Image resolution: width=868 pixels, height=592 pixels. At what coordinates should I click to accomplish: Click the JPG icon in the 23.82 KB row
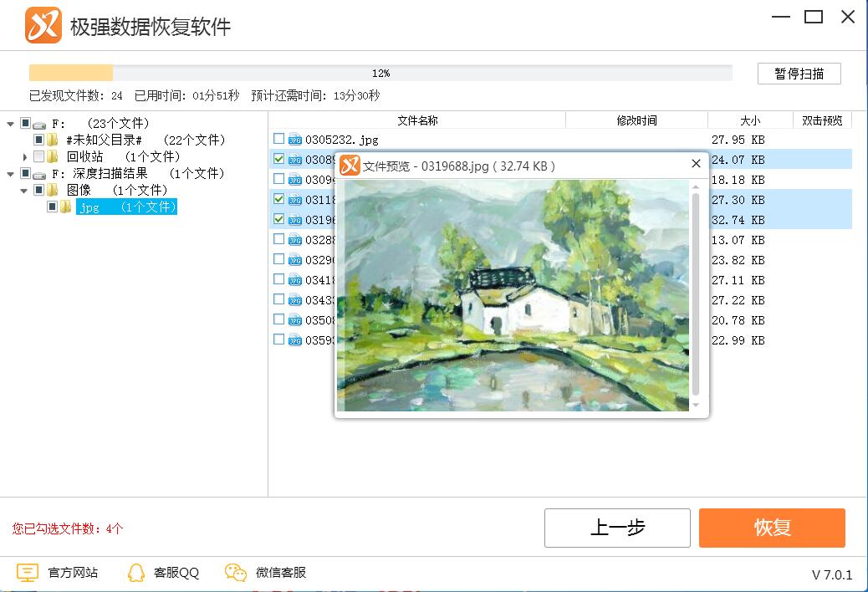[x=295, y=260]
